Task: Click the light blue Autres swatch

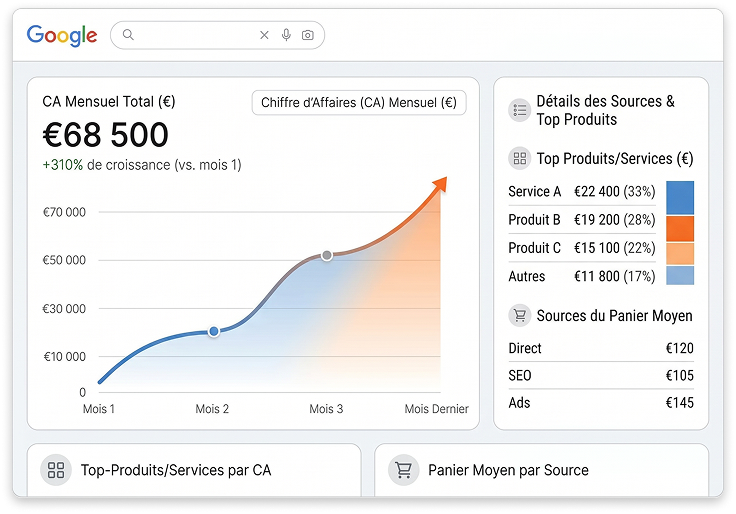Action: (680, 276)
